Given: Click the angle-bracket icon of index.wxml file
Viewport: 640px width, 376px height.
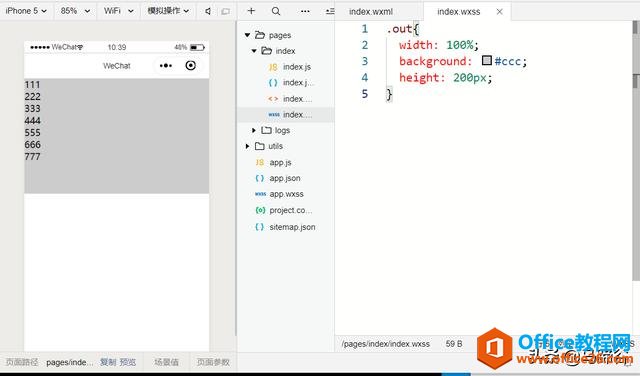Looking at the screenshot, I should [x=273, y=99].
